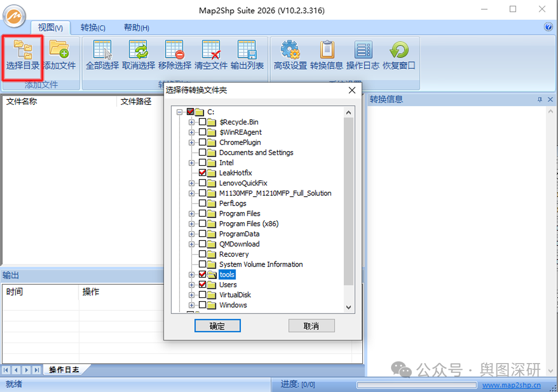Confirm folder selection with 确定 button
This screenshot has height=392, width=558.
218,326
